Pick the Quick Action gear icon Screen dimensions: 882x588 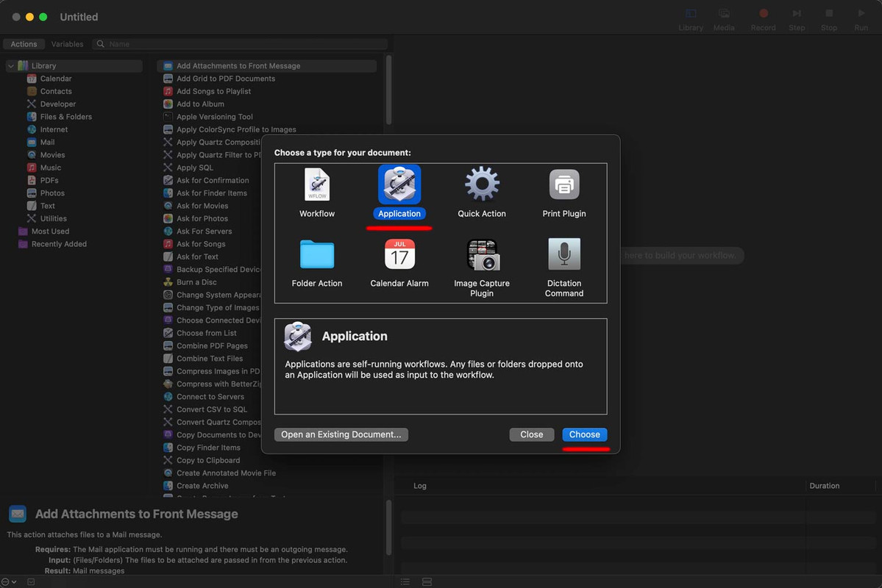pyautogui.click(x=482, y=184)
